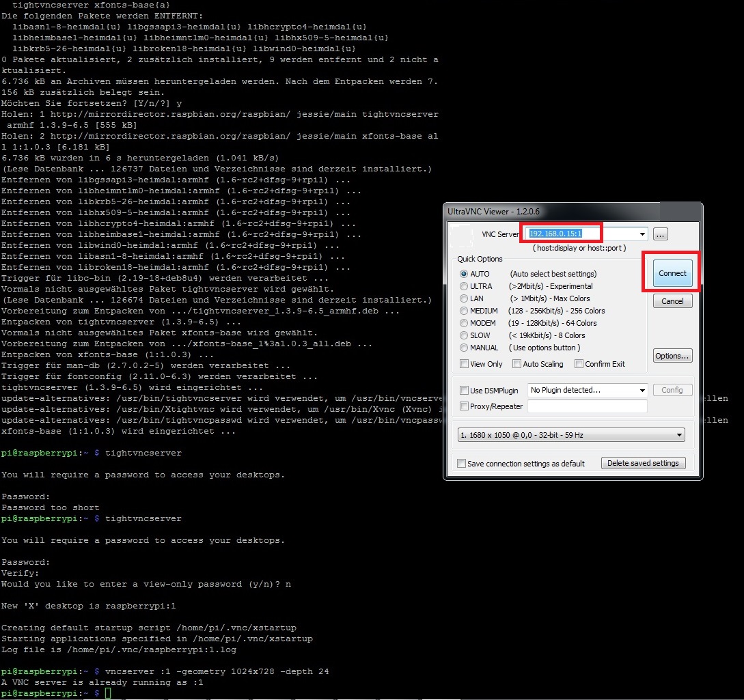
Task: Click 'Creating default startup script' terminal line
Action: pos(149,628)
